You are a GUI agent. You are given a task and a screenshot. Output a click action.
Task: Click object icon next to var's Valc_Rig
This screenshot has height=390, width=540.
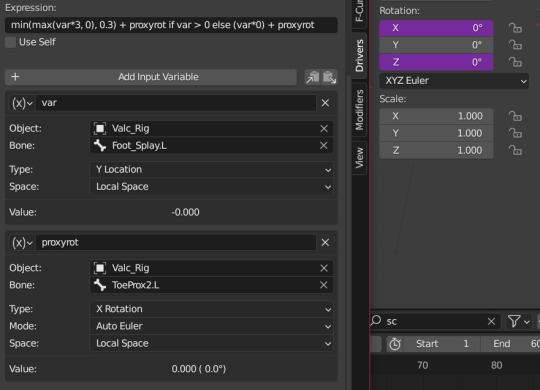click(x=100, y=129)
